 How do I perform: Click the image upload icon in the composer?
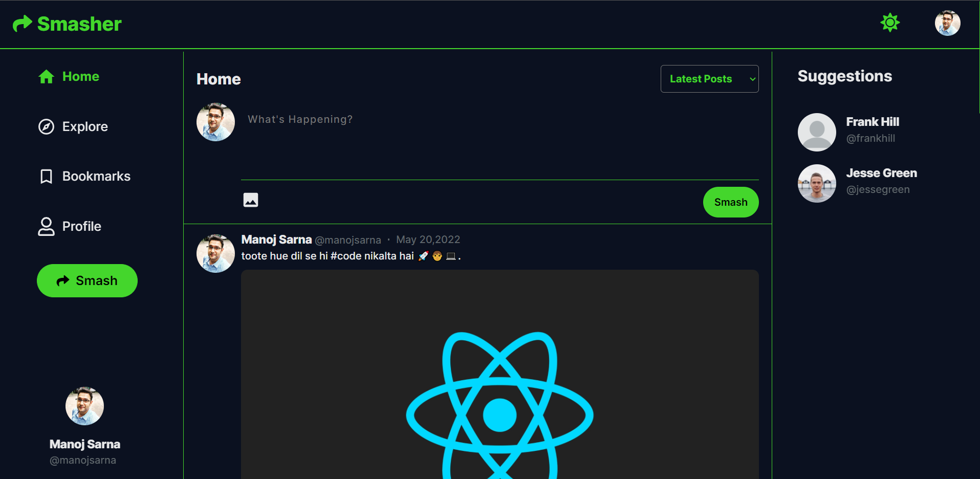click(x=250, y=200)
